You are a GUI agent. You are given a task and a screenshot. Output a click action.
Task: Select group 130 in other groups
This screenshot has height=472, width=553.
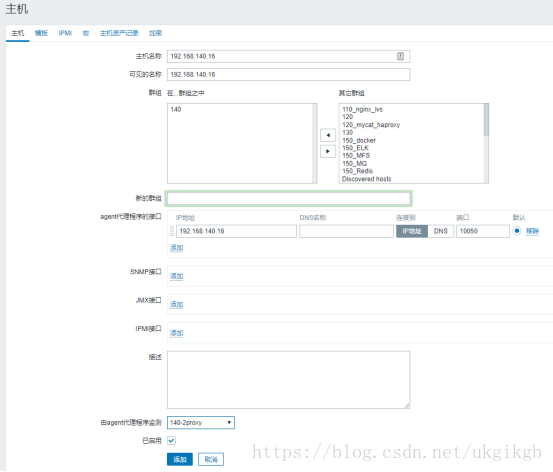click(x=347, y=133)
